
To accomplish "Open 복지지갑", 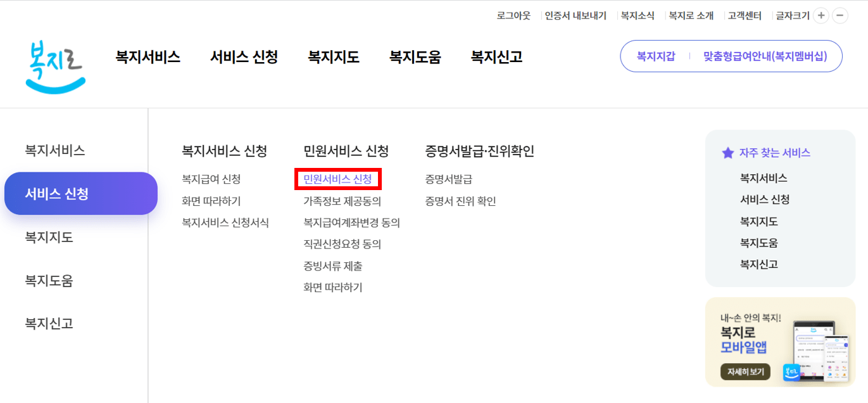I will (655, 56).
